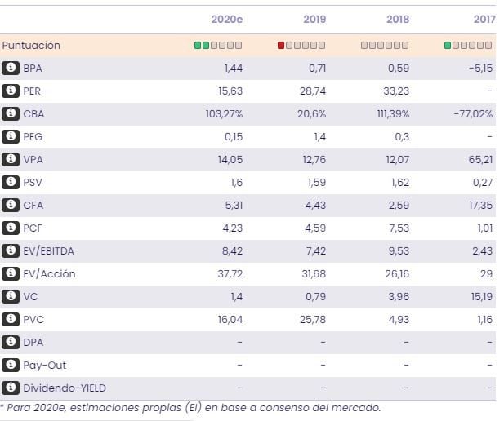
Task: Show info for the VPA row
Action: click(11, 160)
